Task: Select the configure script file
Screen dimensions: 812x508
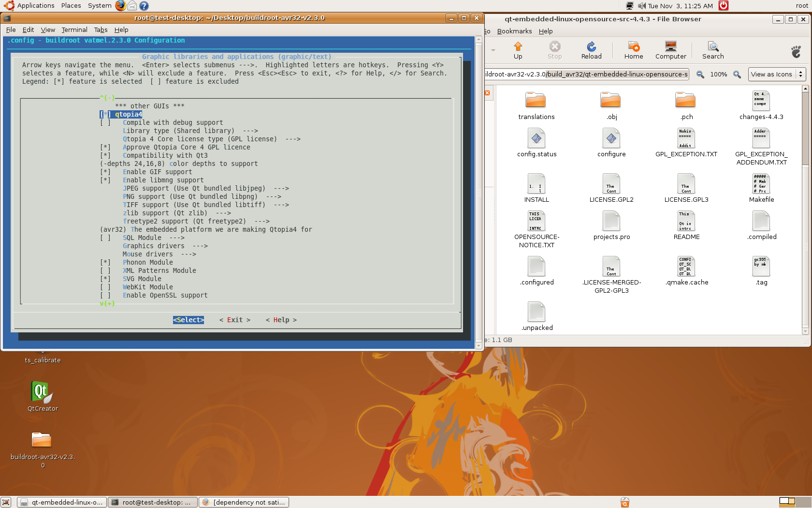Action: pyautogui.click(x=611, y=143)
